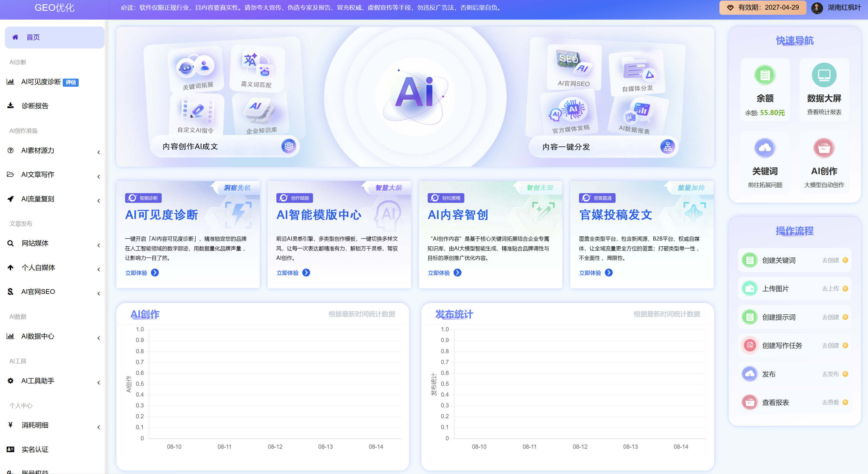Screen dimensions: 868x474
Task: Open 关键词 cloud icon in quick navigation
Action: coord(765,148)
